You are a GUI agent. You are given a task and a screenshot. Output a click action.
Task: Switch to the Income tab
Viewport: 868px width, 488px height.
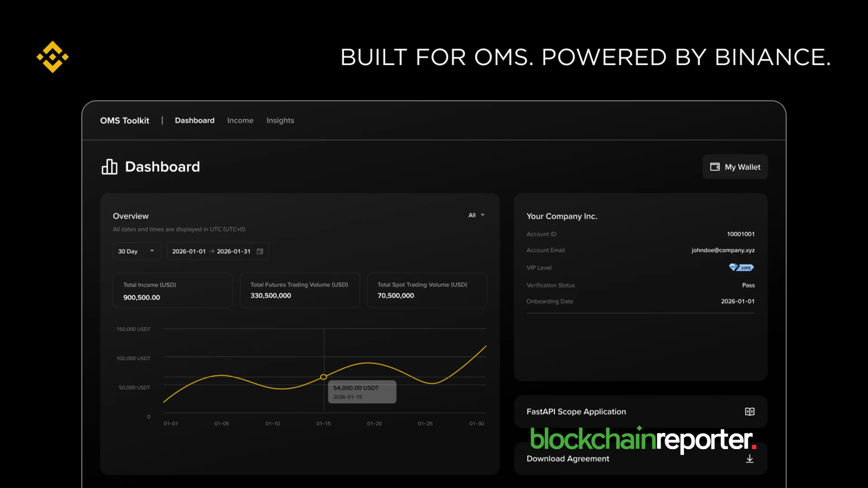pyautogui.click(x=240, y=120)
